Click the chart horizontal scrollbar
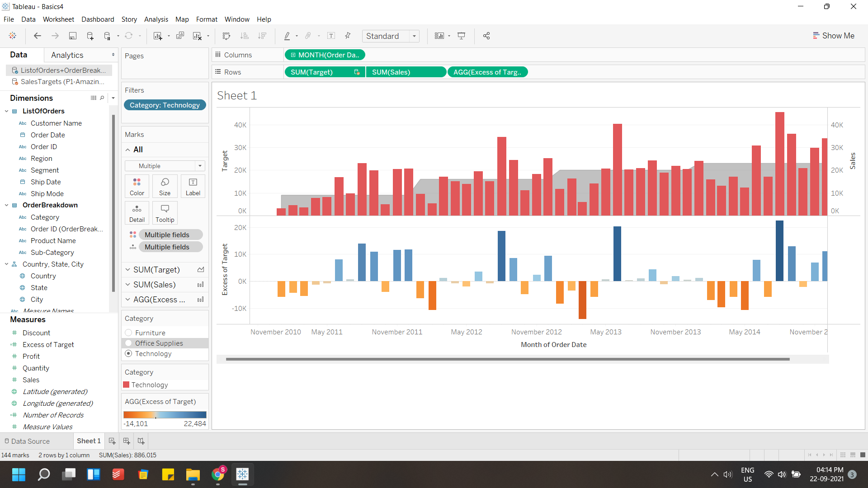The height and width of the screenshot is (488, 868). click(x=508, y=359)
